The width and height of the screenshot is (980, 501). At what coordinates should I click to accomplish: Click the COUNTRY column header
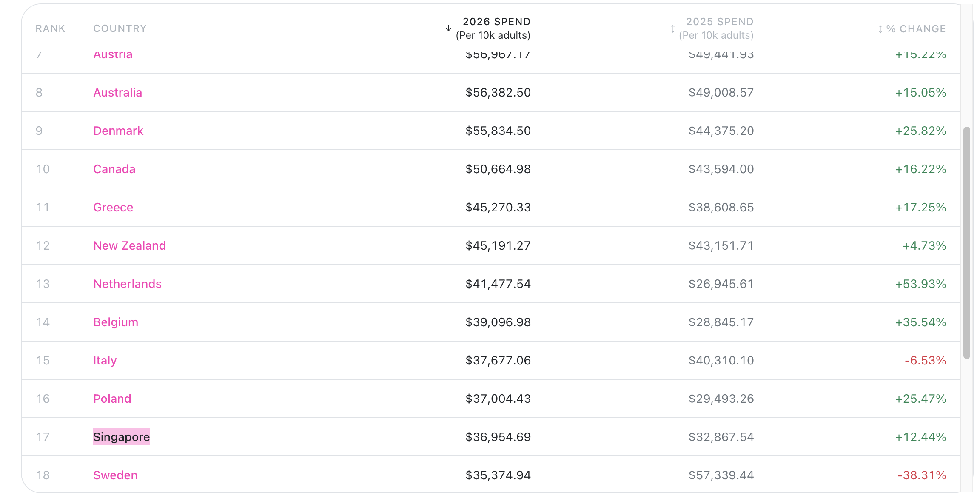pos(120,28)
